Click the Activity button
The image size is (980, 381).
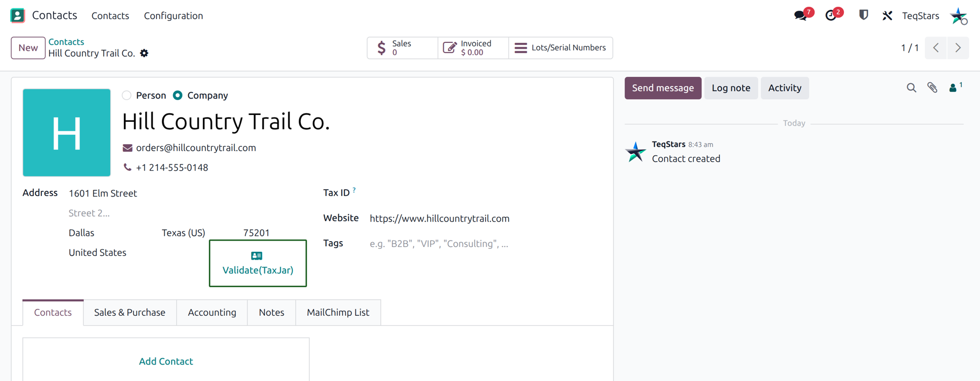[x=785, y=88]
